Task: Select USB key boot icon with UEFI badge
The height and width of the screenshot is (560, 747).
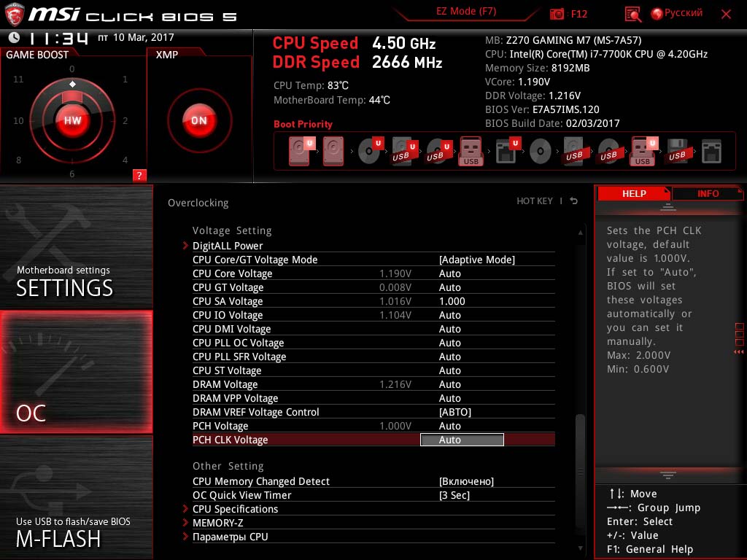Action: pyautogui.click(x=643, y=151)
